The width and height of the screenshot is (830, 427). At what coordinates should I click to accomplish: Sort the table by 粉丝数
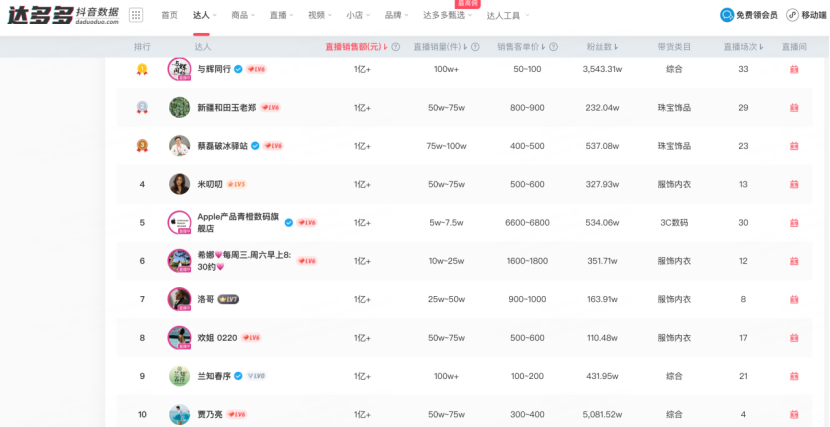[x=600, y=47]
